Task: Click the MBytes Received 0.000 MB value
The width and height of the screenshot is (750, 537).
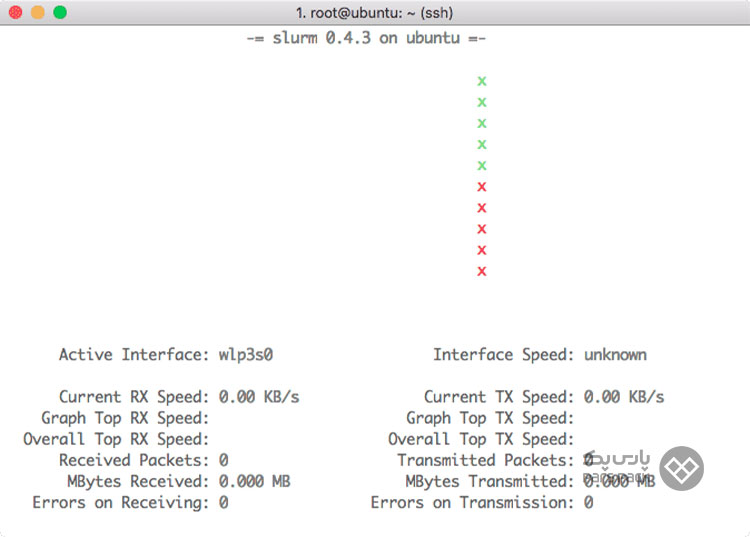Action: pos(254,481)
